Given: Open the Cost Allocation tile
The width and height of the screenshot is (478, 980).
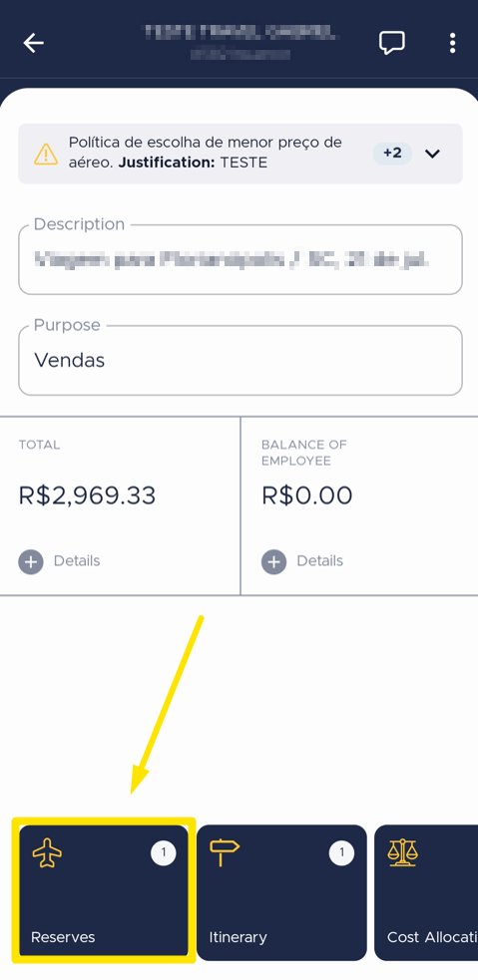Looking at the screenshot, I should point(426,892).
